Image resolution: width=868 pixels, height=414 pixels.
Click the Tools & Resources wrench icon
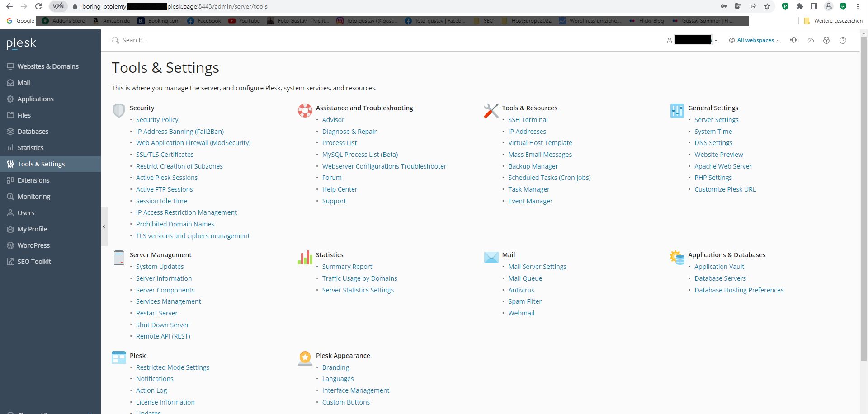coord(491,110)
